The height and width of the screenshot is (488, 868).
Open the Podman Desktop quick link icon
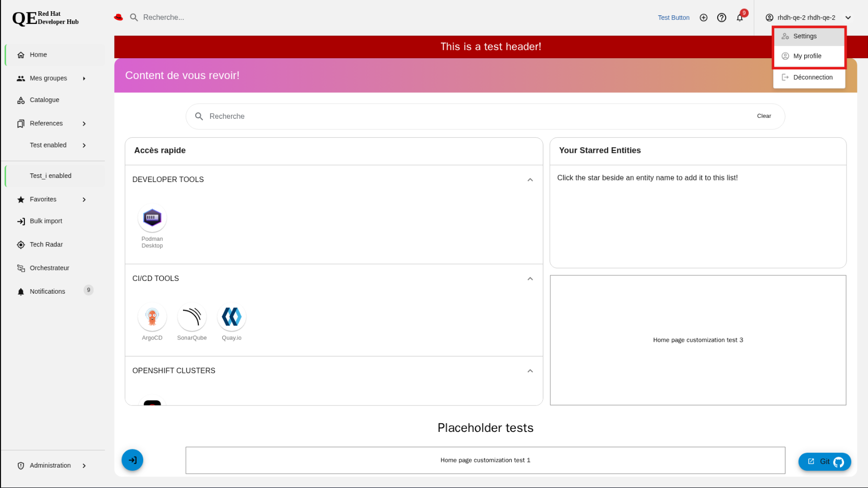(x=152, y=218)
